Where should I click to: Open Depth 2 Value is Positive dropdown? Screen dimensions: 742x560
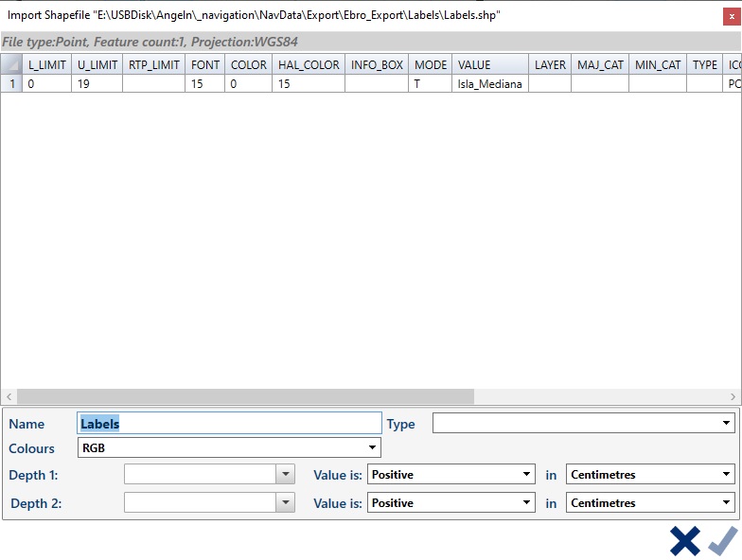tap(451, 503)
